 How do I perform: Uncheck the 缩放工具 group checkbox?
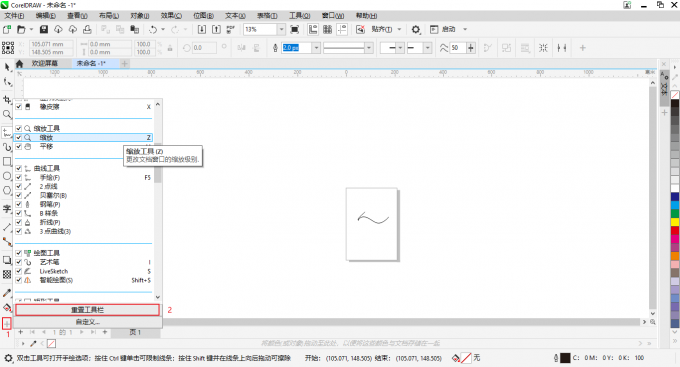[x=19, y=128]
